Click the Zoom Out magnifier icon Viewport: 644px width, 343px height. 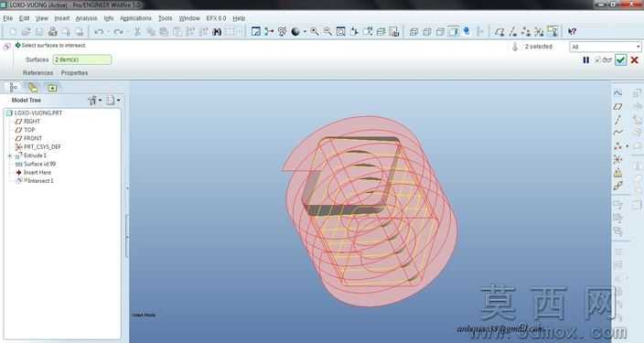[x=327, y=32]
